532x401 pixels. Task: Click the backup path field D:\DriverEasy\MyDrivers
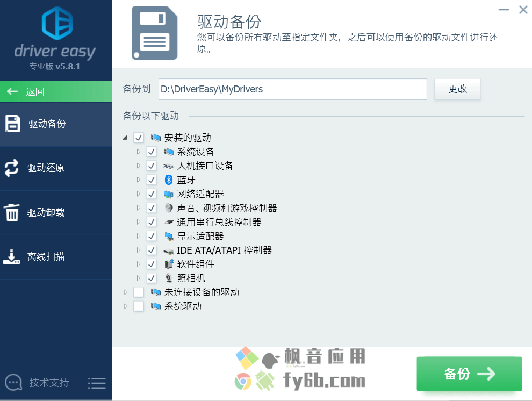292,89
